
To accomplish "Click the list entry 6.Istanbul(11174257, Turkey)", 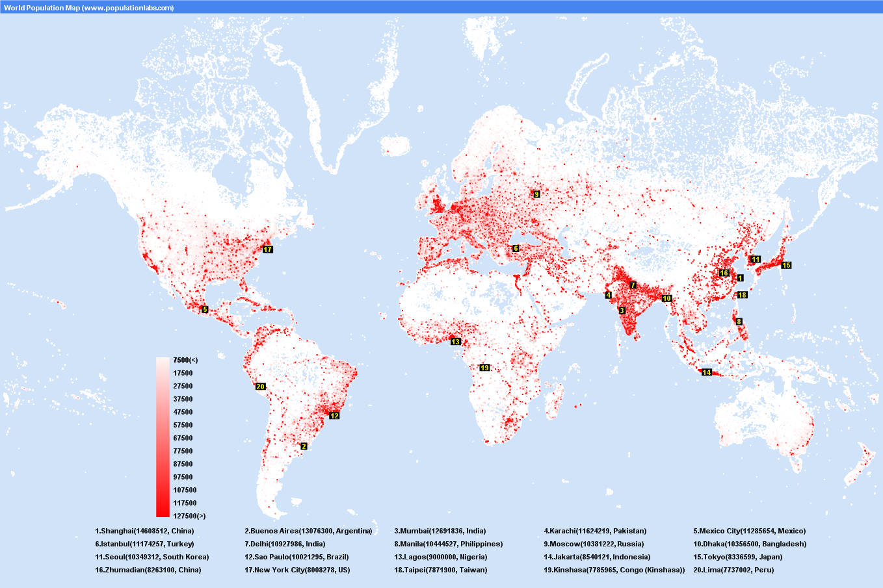I will (144, 544).
